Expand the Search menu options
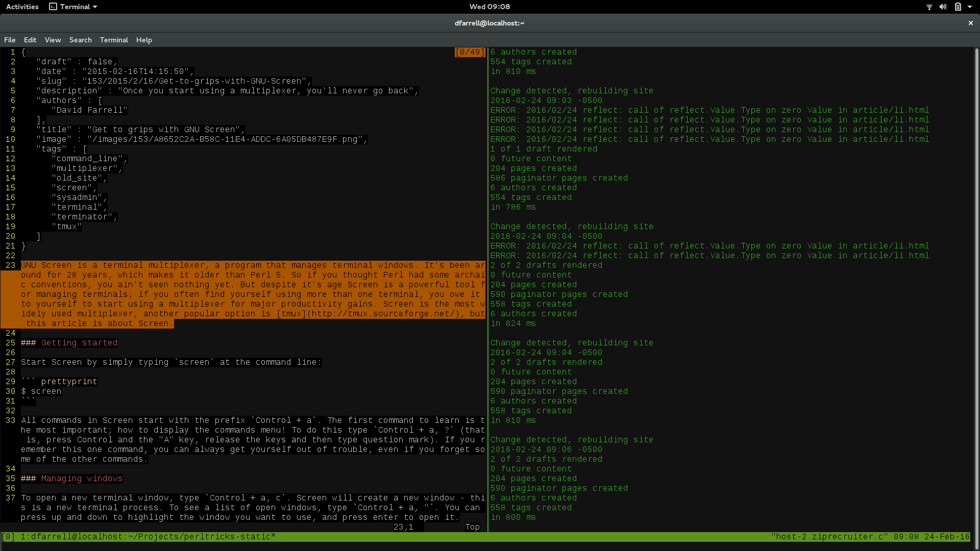980x551 pixels. (x=80, y=40)
